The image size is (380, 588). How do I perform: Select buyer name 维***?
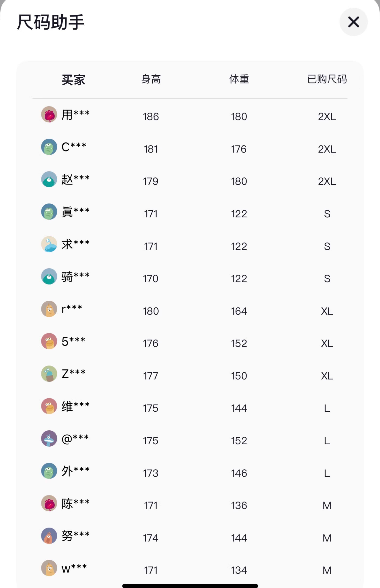click(x=75, y=406)
